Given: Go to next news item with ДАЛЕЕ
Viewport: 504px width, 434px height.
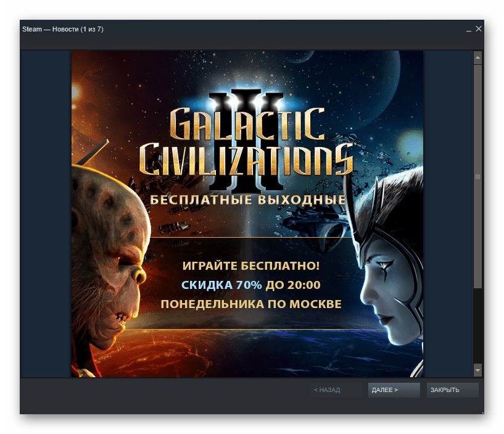Looking at the screenshot, I should [394, 390].
